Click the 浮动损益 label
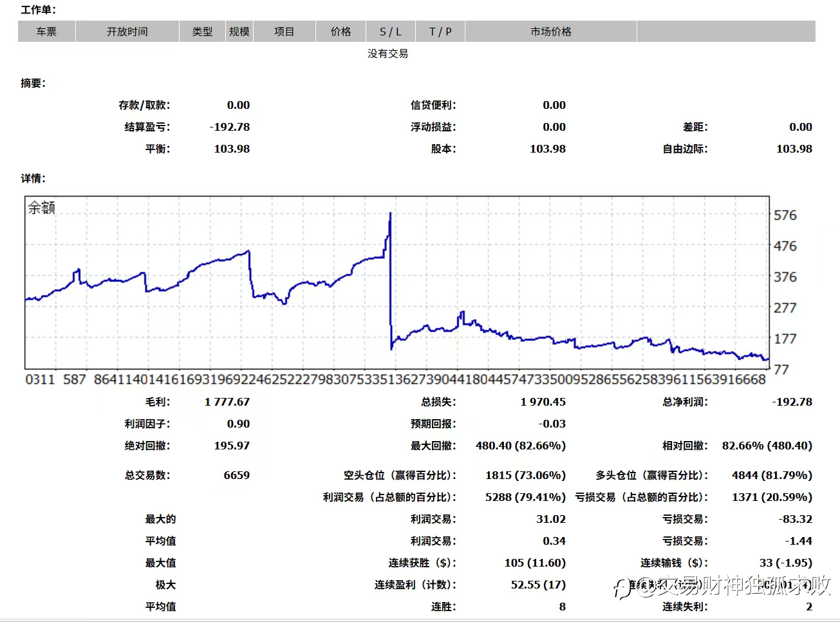This screenshot has height=622, width=840. pos(433,127)
